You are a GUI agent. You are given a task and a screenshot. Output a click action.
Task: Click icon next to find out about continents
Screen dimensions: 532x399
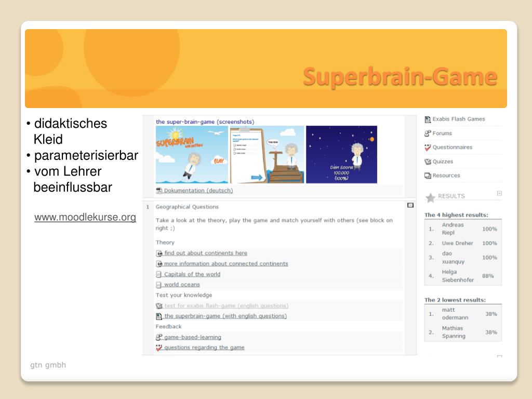[x=159, y=254]
